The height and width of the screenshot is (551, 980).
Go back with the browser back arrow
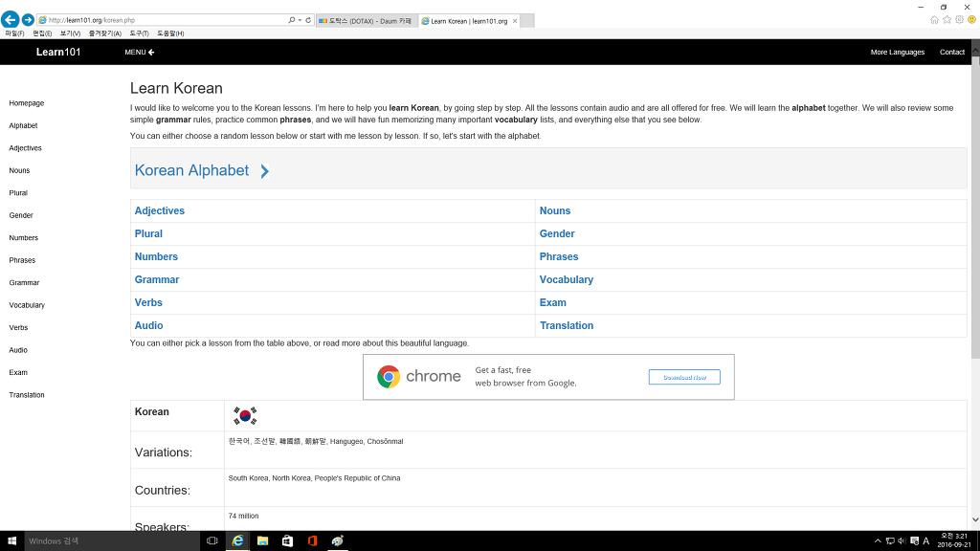[x=10, y=20]
